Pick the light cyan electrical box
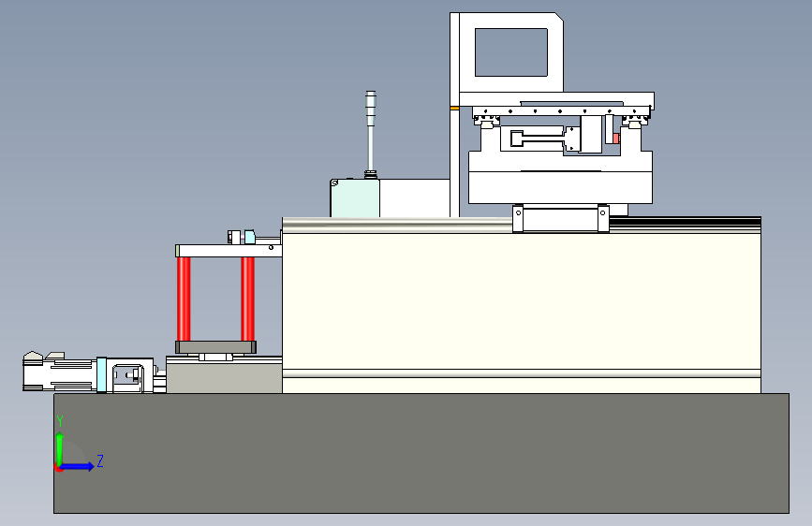 pos(355,198)
